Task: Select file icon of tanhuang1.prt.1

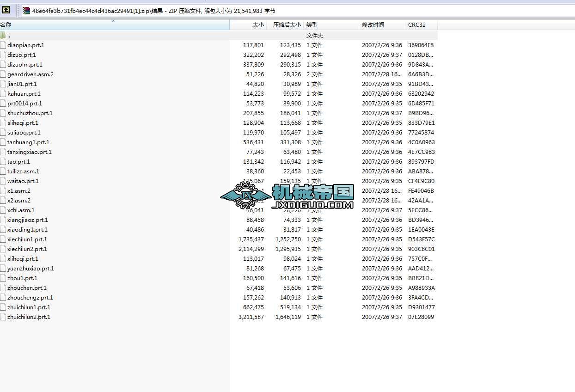Action: coord(3,142)
